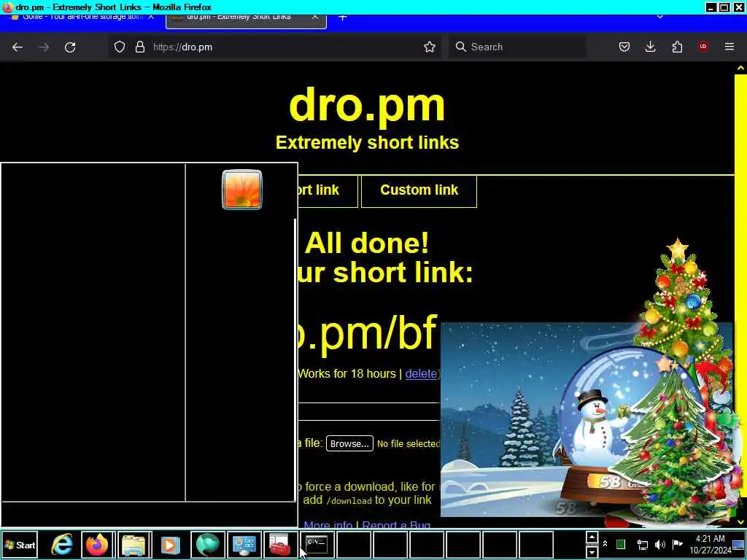
Task: Click the uBlock Origin extension icon
Action: [x=703, y=47]
